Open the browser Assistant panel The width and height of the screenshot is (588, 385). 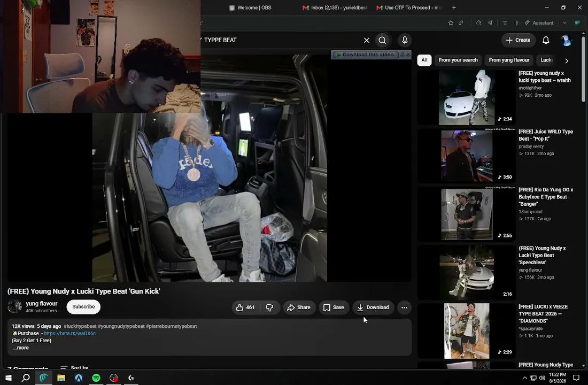click(x=539, y=23)
